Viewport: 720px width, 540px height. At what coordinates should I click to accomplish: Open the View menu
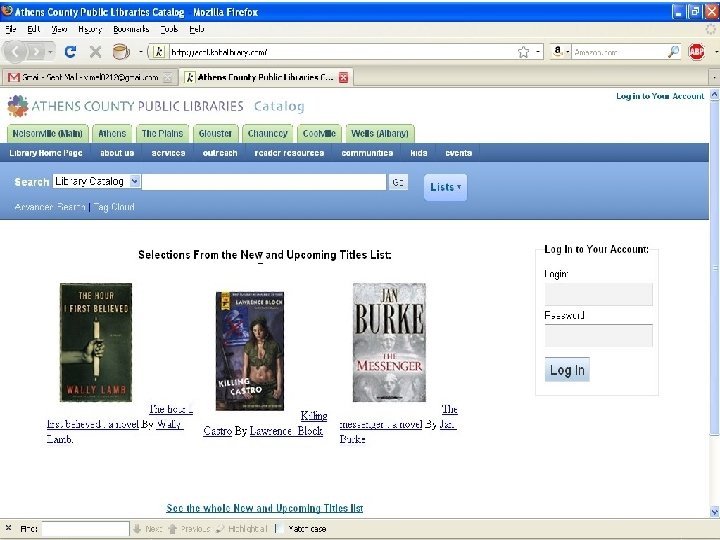point(59,29)
